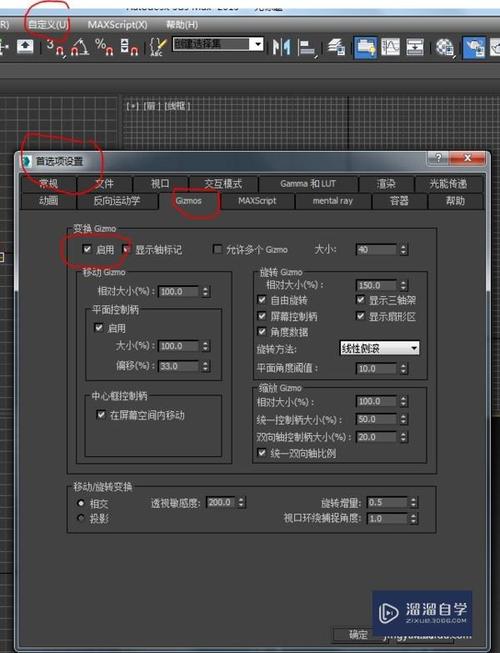Switch to the 视口 tab
Viewport: 500px width, 653px height.
(160, 184)
